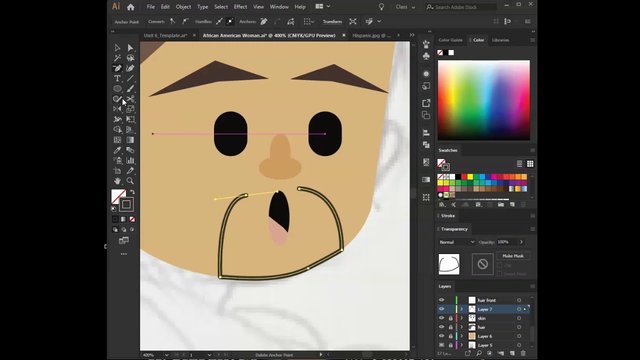Open the Discover lightbulb help
The width and height of the screenshot is (640, 360).
(381, 7)
